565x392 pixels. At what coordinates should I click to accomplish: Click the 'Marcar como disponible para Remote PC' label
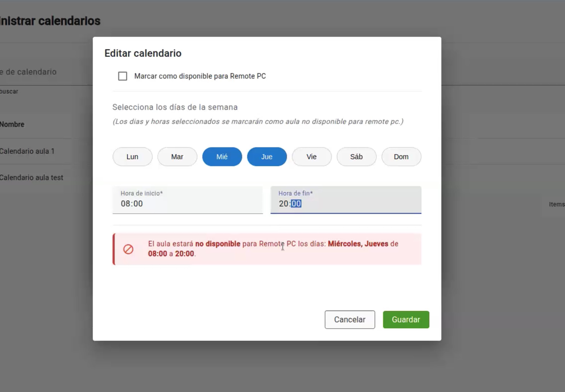200,76
